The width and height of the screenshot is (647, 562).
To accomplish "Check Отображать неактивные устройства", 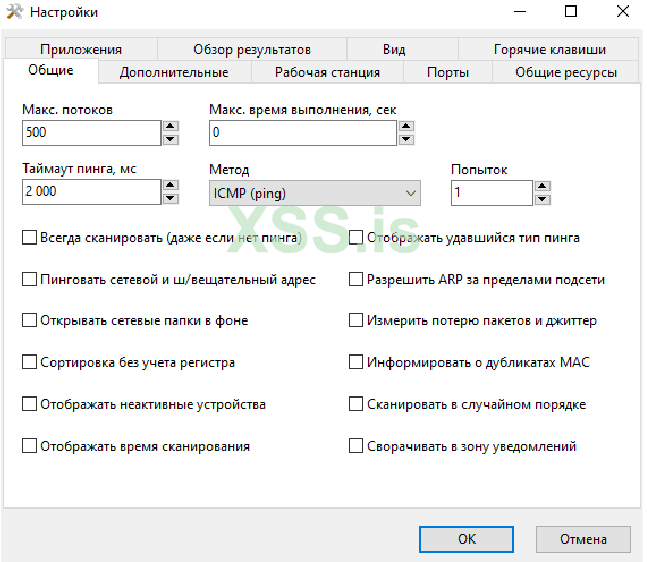I will (29, 404).
